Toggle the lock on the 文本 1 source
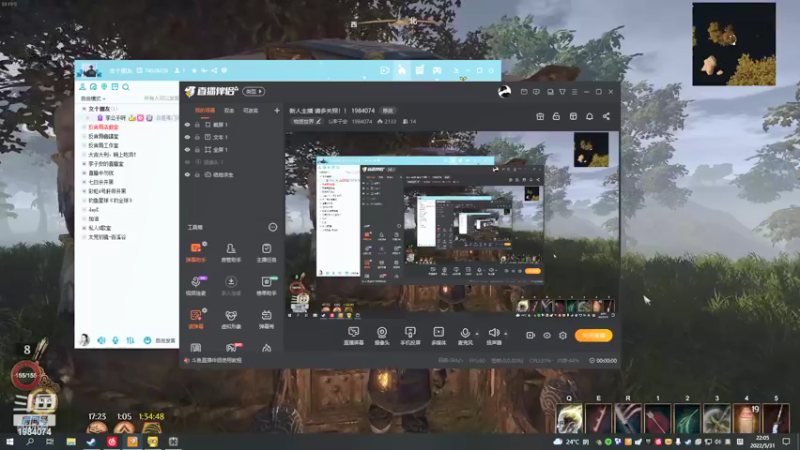This screenshot has width=800, height=450. click(x=197, y=137)
